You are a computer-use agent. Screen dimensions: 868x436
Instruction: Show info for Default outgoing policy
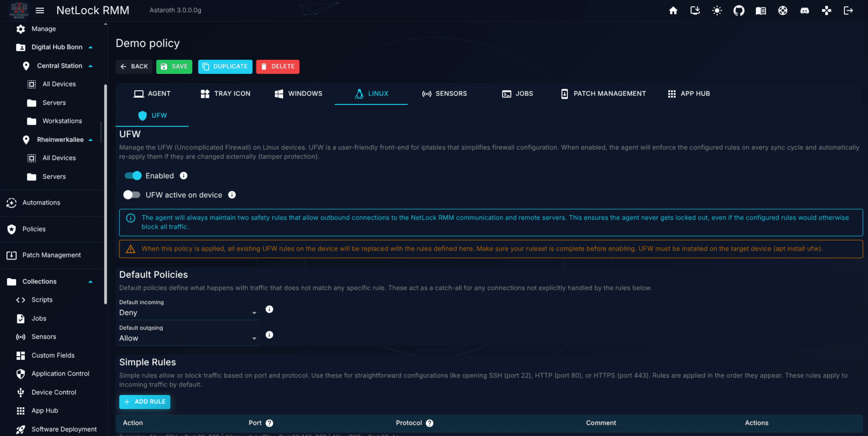click(269, 335)
